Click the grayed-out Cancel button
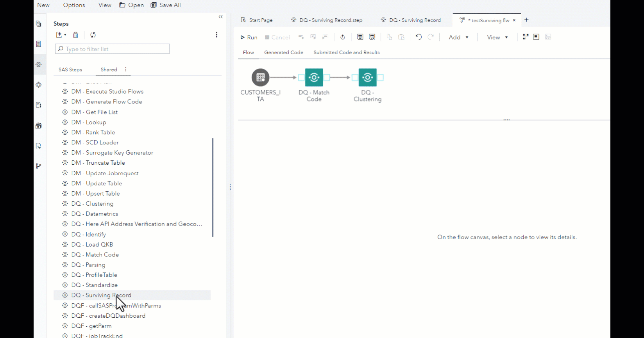This screenshot has width=644, height=338. (x=277, y=37)
